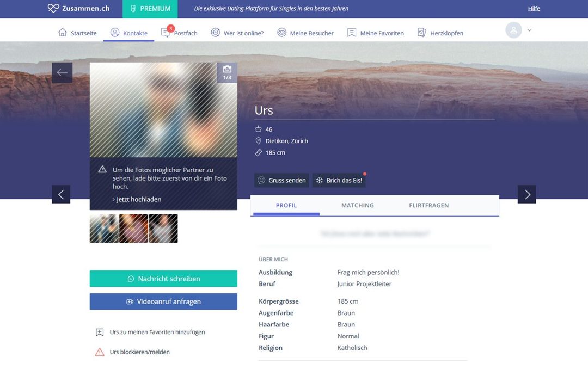Click the camera 1/3 photo counter
This screenshot has height=370, width=588.
coord(227,73)
